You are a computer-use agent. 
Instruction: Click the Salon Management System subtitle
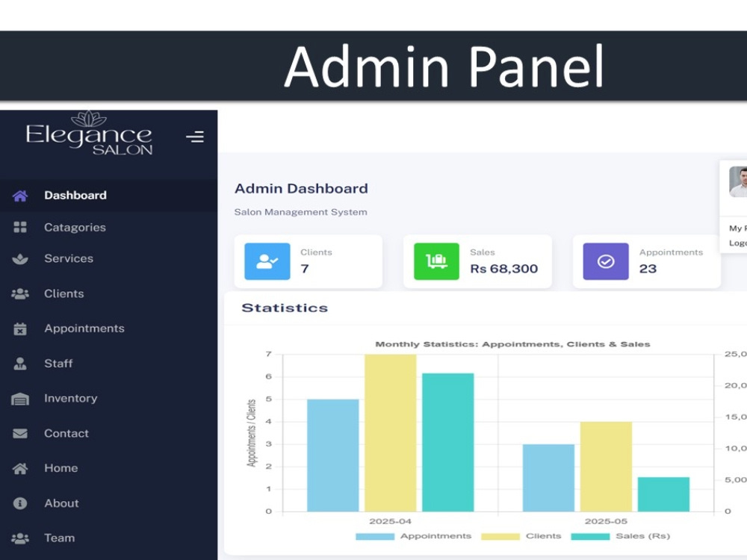coord(300,212)
